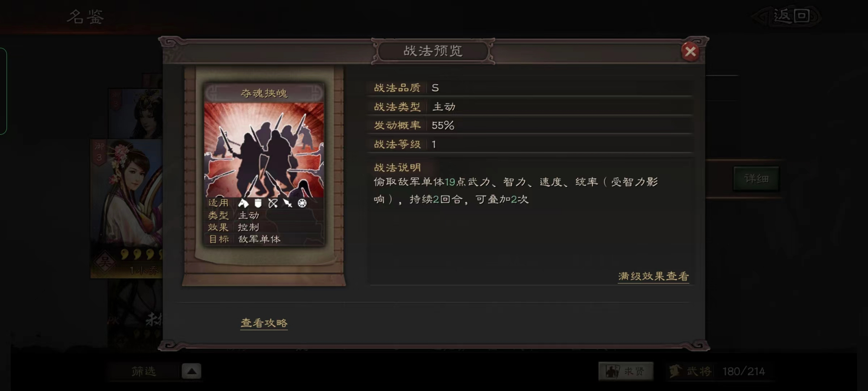This screenshot has height=391, width=868.
Task: Click the 武将 180/214 counter
Action: (x=717, y=371)
